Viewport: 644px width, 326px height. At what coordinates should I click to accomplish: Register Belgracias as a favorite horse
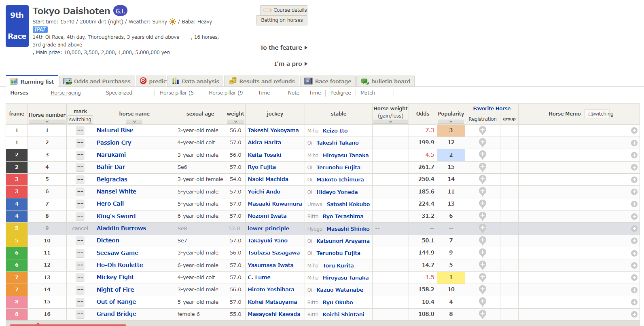tap(482, 179)
